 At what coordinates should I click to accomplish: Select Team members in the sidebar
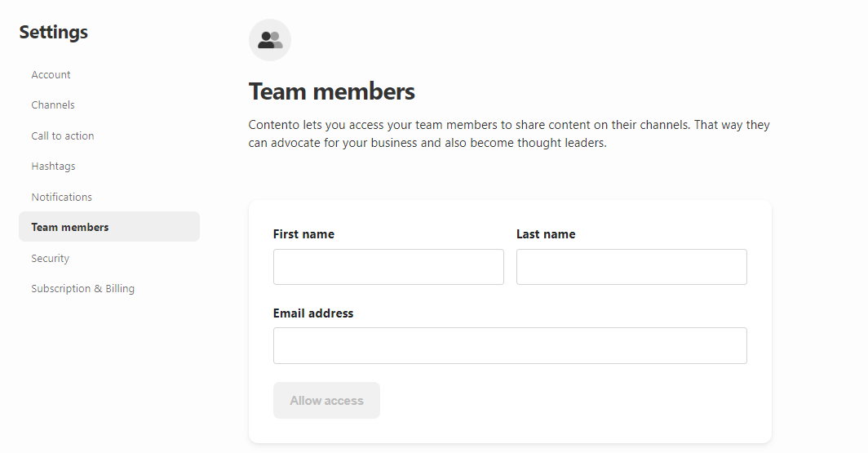pos(109,227)
